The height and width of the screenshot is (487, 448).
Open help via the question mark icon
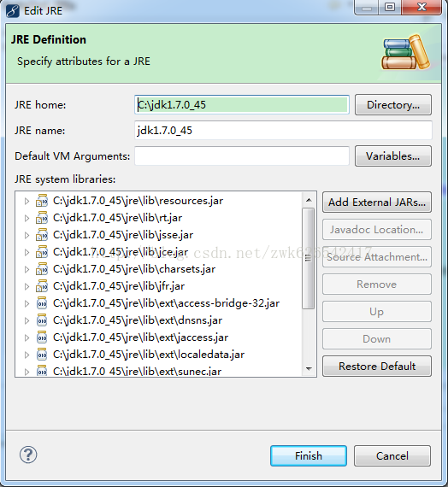(28, 455)
